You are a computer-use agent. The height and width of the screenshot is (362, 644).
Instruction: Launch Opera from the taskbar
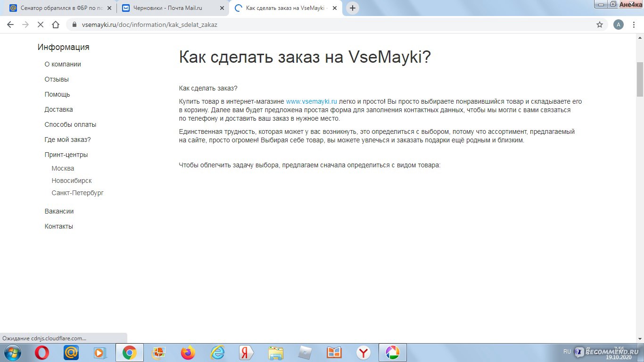pyautogui.click(x=42, y=353)
